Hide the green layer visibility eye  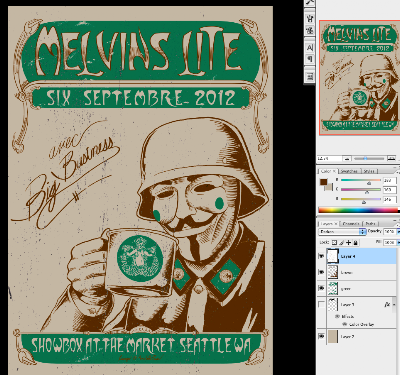(x=321, y=288)
